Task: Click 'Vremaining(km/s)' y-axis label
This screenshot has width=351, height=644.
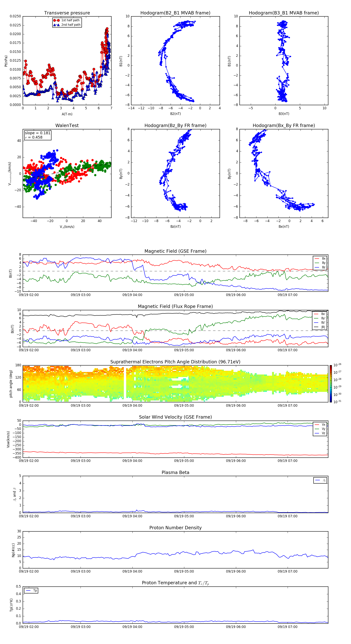Action: click(10, 173)
